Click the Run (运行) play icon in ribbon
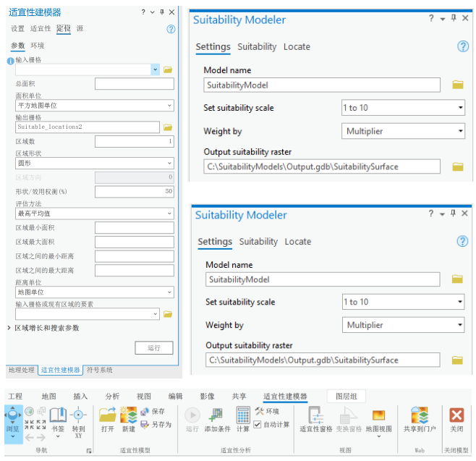Viewport: 476px width, 461px height. click(192, 415)
